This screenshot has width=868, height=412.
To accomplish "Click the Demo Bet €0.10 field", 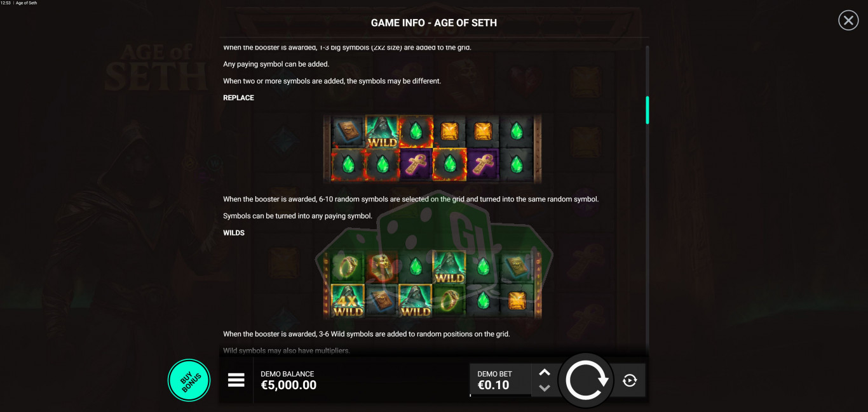I will click(501, 380).
